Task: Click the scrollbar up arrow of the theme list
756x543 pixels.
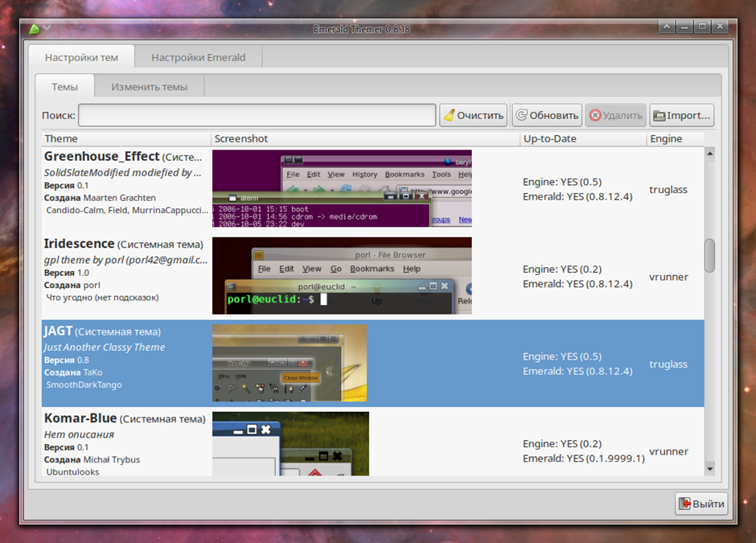Action: coord(709,154)
